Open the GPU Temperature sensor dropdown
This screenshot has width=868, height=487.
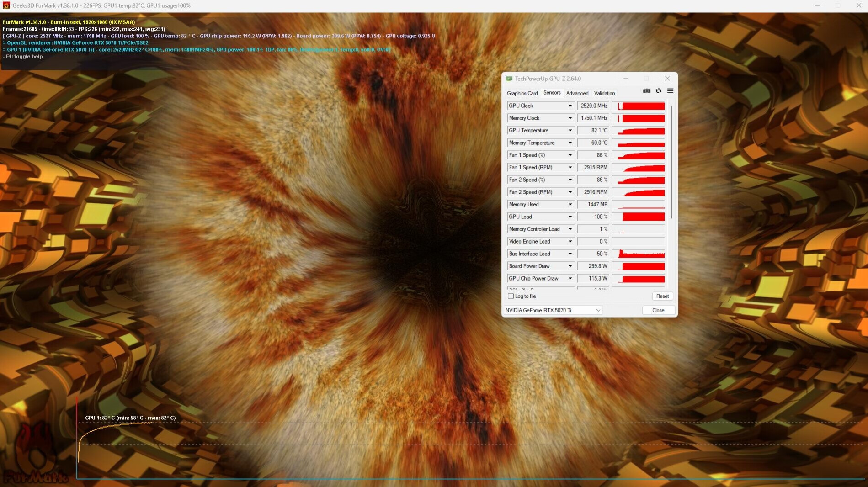[570, 130]
